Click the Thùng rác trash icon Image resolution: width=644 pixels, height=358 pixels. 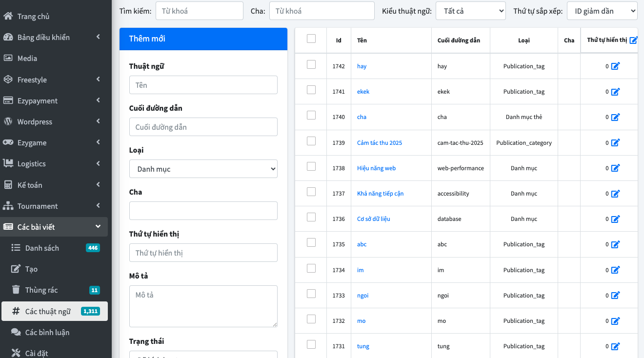(16, 290)
